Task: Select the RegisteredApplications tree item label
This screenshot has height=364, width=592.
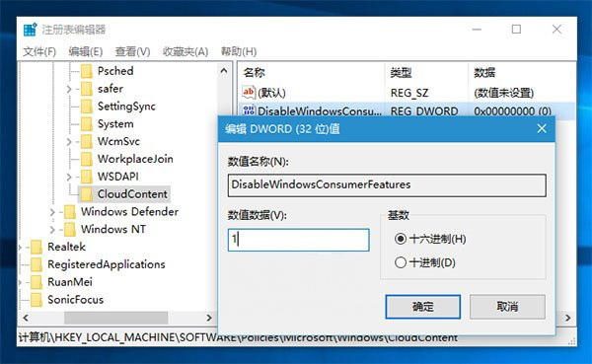Action: (x=107, y=264)
